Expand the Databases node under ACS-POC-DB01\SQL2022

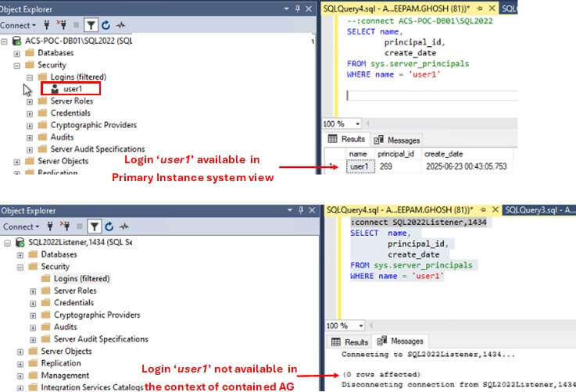(x=17, y=53)
